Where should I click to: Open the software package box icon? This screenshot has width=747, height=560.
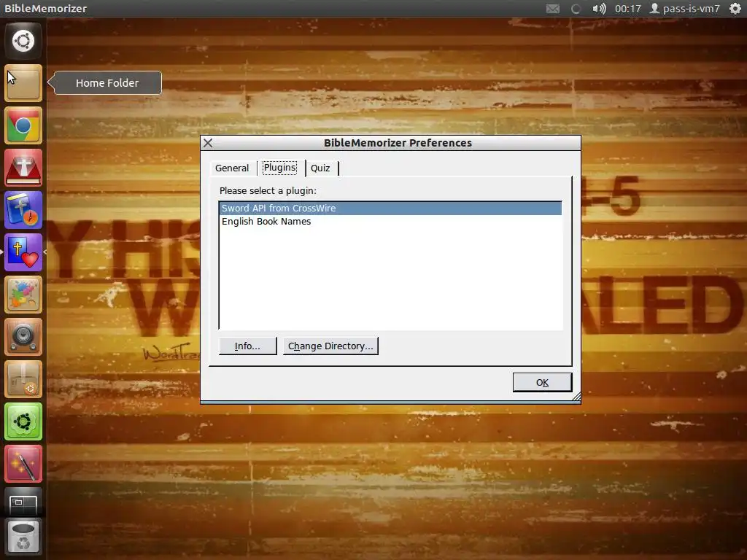coord(23,379)
